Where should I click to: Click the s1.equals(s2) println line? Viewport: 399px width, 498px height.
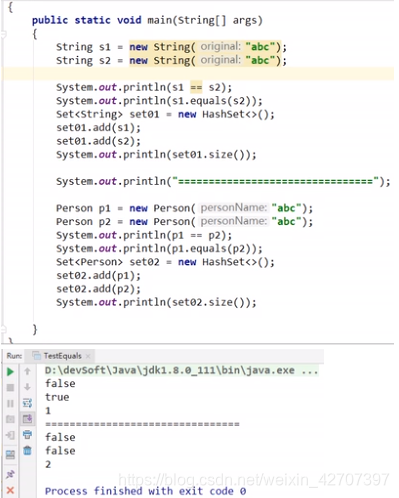tap(159, 101)
